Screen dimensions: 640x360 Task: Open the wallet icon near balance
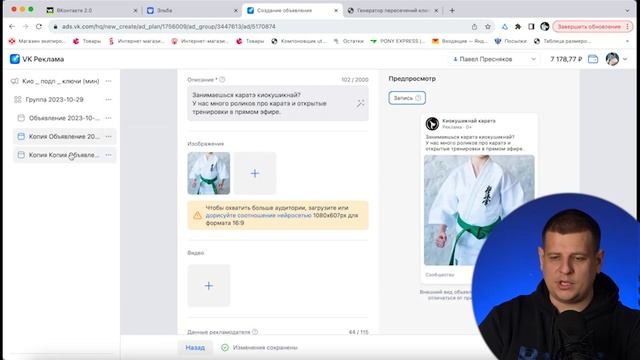[x=593, y=59]
